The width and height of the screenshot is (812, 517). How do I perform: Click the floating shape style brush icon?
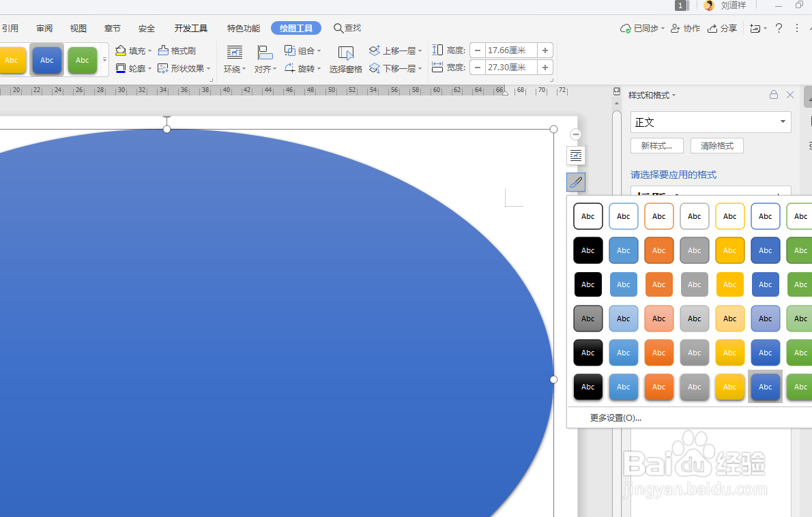pos(576,182)
